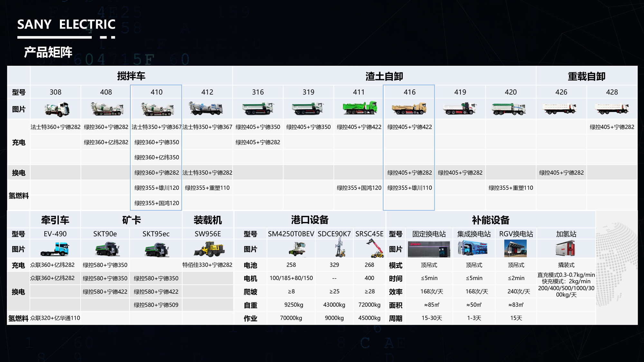Click the SRSC45E reach stacker image
644x362 pixels.
click(375, 248)
